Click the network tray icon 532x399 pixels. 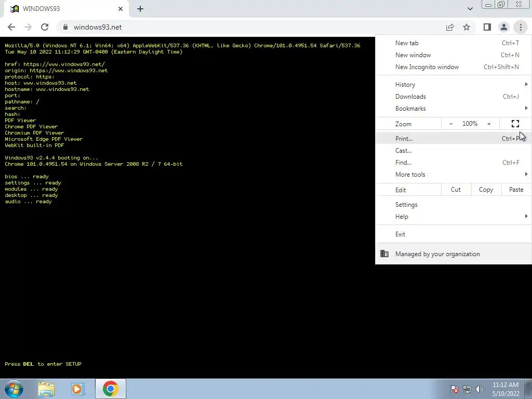click(x=467, y=389)
